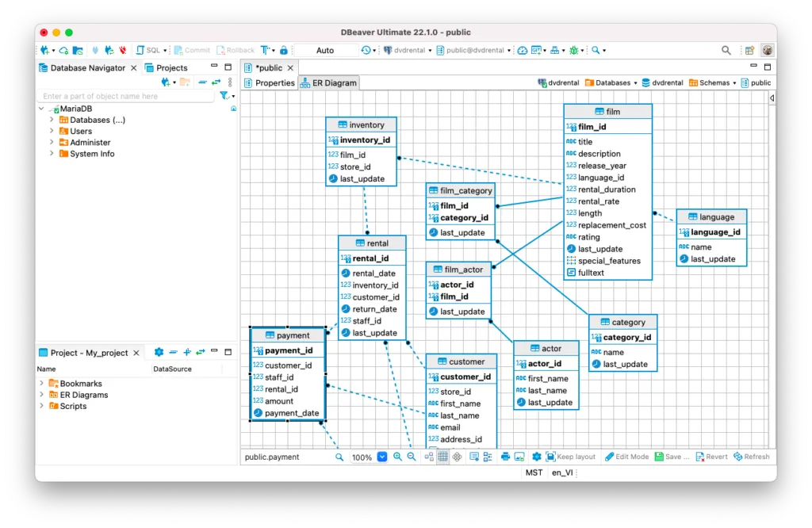Set the commit mode with the Auto dropdown
Image resolution: width=812 pixels, height=528 pixels.
click(x=324, y=49)
